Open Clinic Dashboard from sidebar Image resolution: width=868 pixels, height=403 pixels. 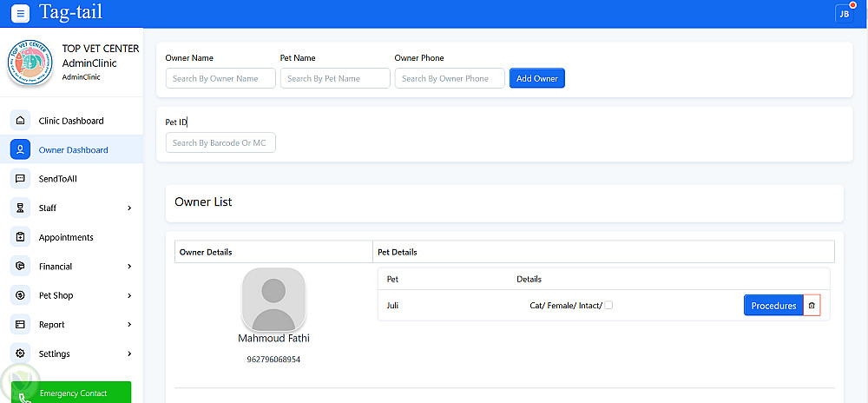coord(71,121)
